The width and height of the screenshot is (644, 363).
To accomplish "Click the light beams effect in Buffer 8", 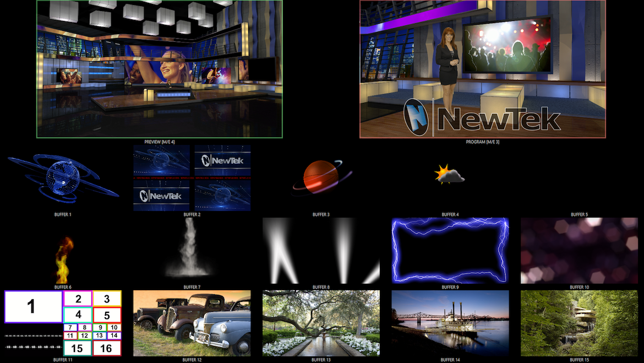I will coord(320,251).
